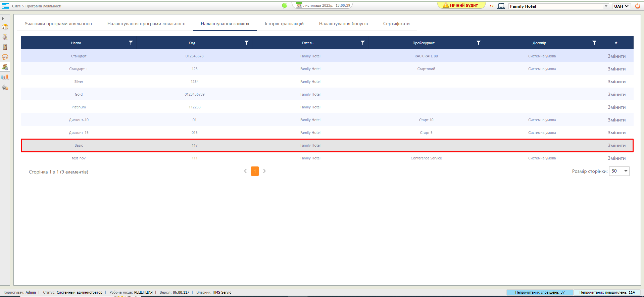Click Змінити for the Basic row
Screen dimensions: 644x297
pyautogui.click(x=616, y=146)
